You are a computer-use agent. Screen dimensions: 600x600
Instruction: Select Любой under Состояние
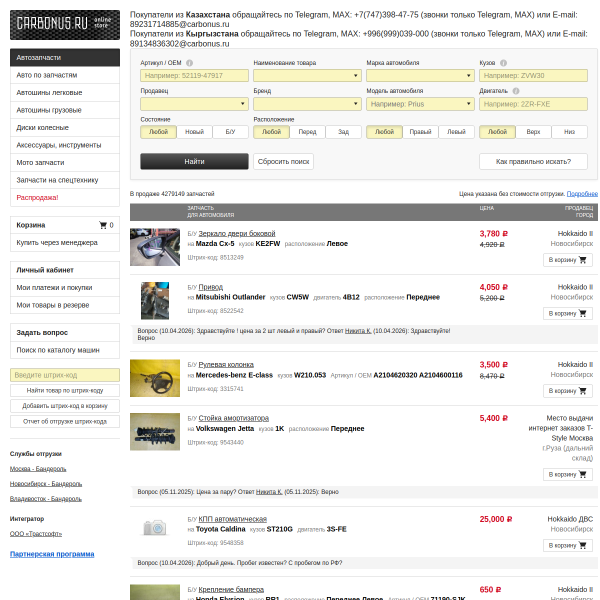(158, 132)
